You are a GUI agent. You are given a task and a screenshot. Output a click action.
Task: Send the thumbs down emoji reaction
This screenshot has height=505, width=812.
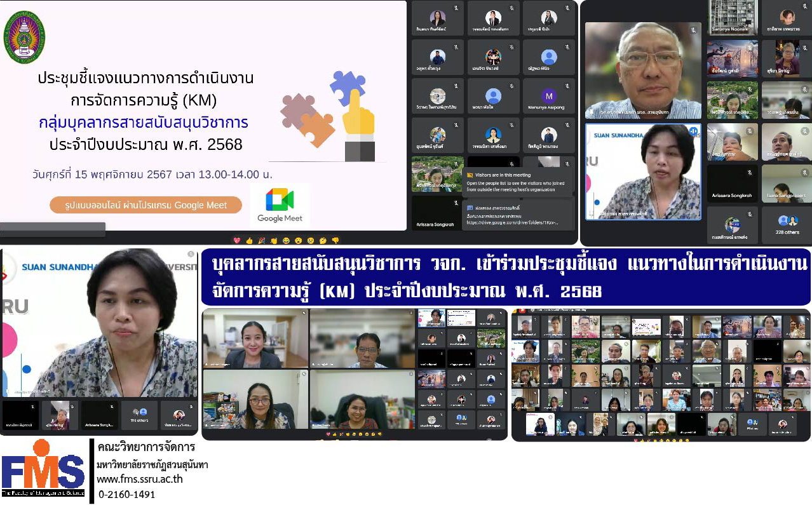pos(335,240)
